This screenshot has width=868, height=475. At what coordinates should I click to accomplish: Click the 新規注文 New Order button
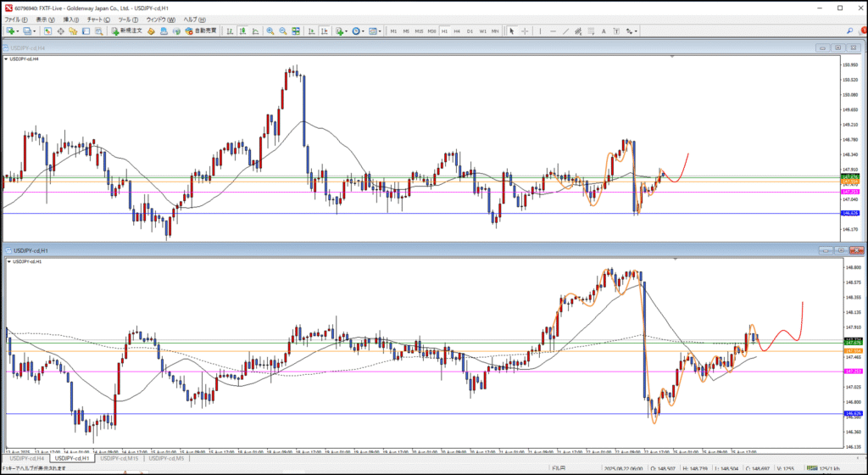pyautogui.click(x=127, y=31)
